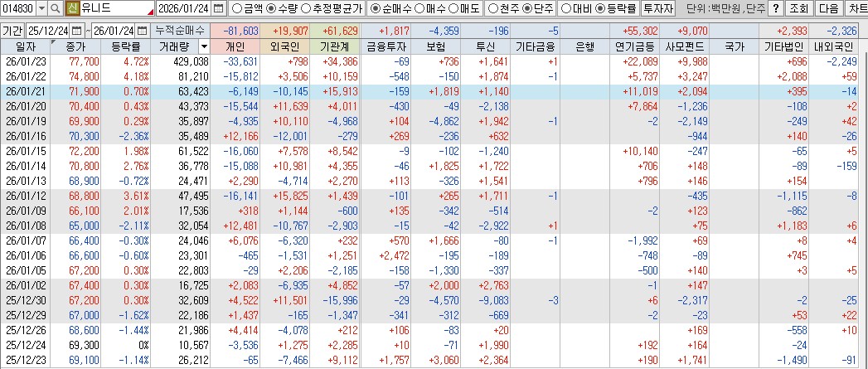Image resolution: width=868 pixels, height=369 pixels.
Task: Click the 조회 query button
Action: click(799, 8)
